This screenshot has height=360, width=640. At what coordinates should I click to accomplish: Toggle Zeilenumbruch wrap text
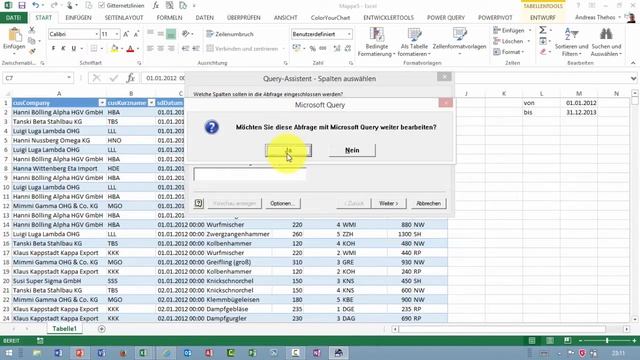(230, 34)
